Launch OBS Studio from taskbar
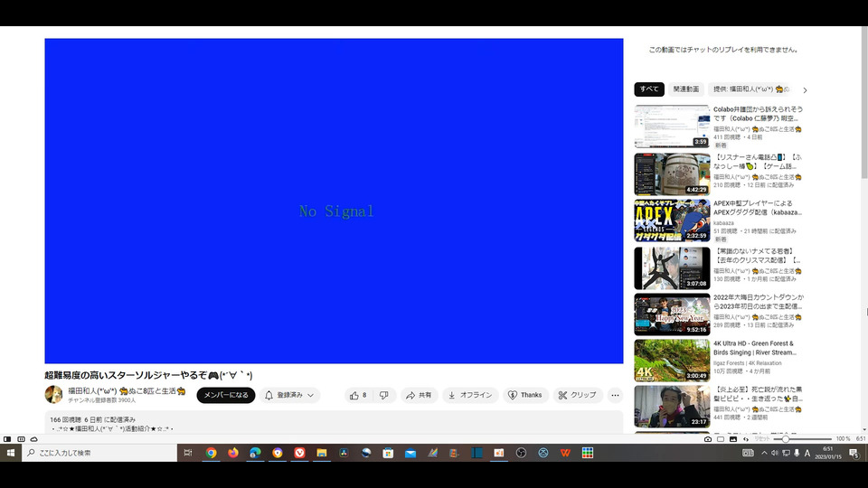Image resolution: width=868 pixels, height=488 pixels. coord(521,453)
